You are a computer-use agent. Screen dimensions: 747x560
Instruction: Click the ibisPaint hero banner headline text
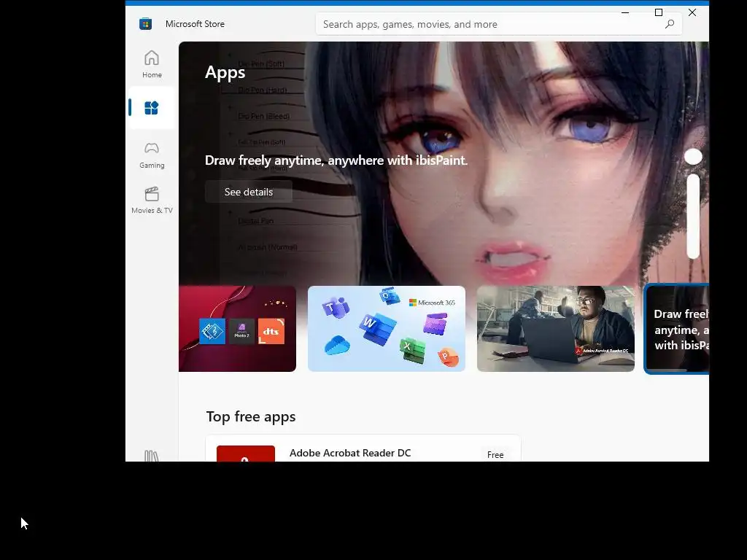tap(336, 160)
